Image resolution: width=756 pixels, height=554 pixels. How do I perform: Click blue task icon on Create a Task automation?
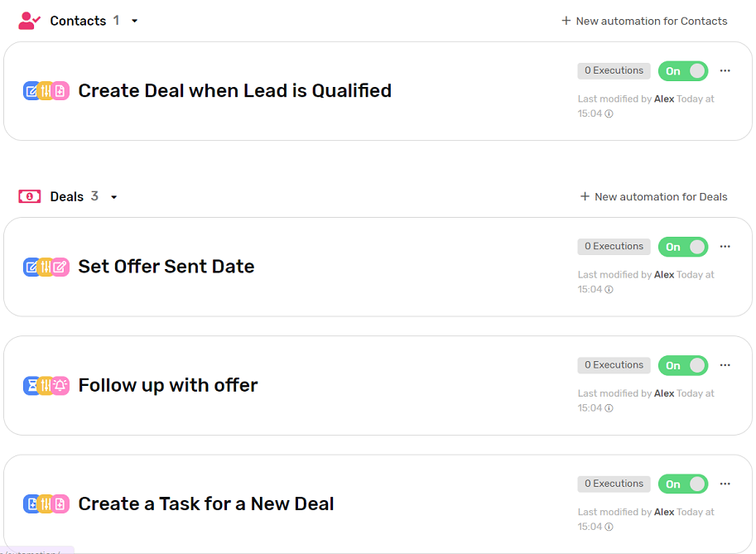[31, 503]
